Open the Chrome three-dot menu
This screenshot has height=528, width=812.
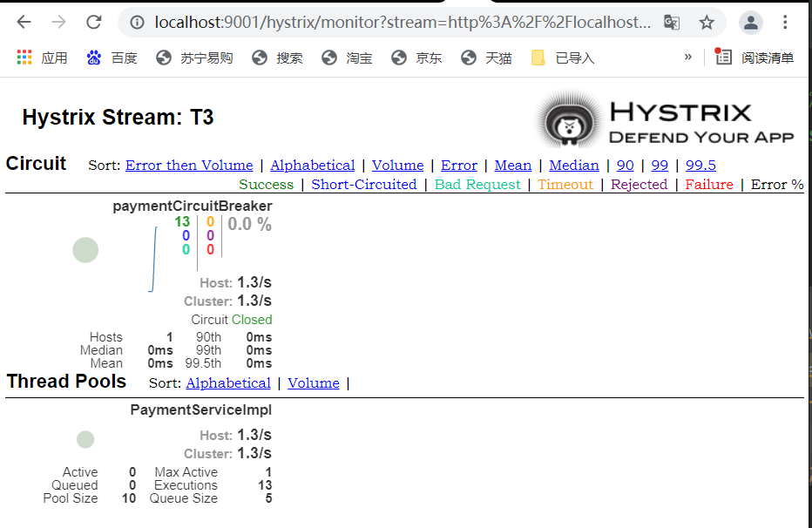tap(785, 22)
